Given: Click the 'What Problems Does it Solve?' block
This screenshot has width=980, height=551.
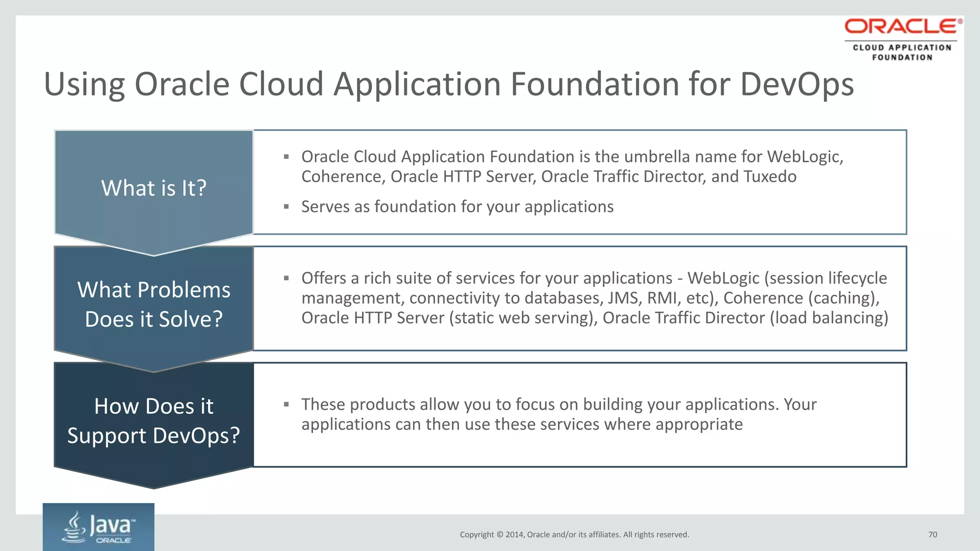Looking at the screenshot, I should [x=154, y=309].
